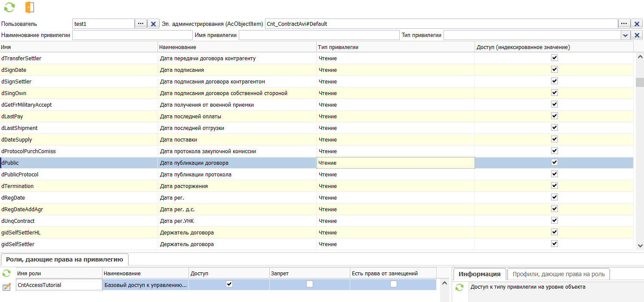Clear the Пользователь field with X button
644x302 pixels.
pos(154,24)
